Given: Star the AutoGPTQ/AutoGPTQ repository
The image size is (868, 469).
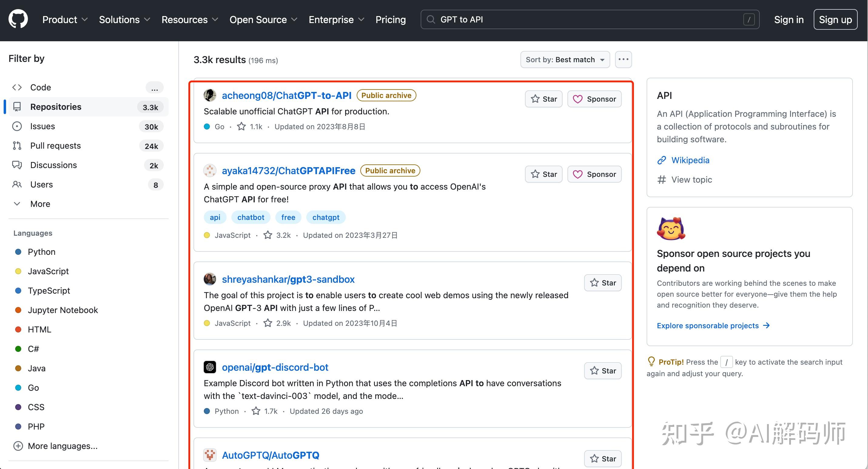Looking at the screenshot, I should 603,459.
